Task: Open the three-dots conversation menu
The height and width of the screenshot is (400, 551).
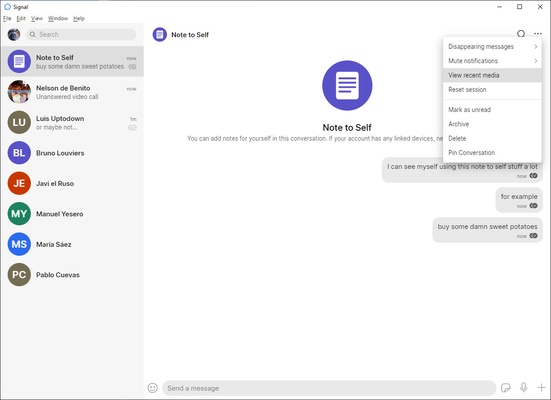Action: coord(538,34)
